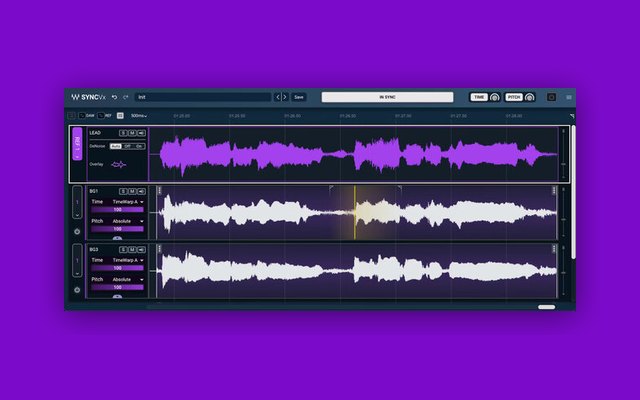Click the LEAD track level meter

(564, 154)
